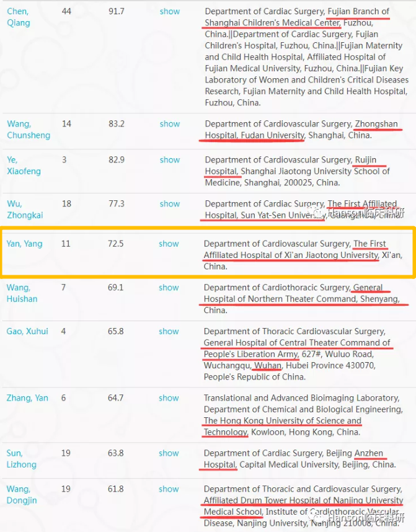Select score value 72.5
This screenshot has height=532, width=416.
tap(116, 244)
